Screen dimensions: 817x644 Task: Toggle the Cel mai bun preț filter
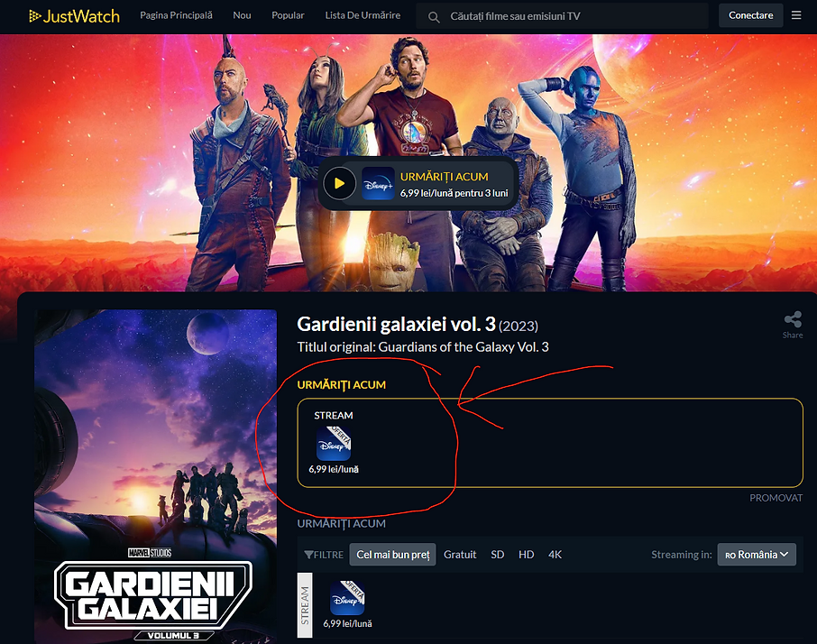[x=392, y=555]
